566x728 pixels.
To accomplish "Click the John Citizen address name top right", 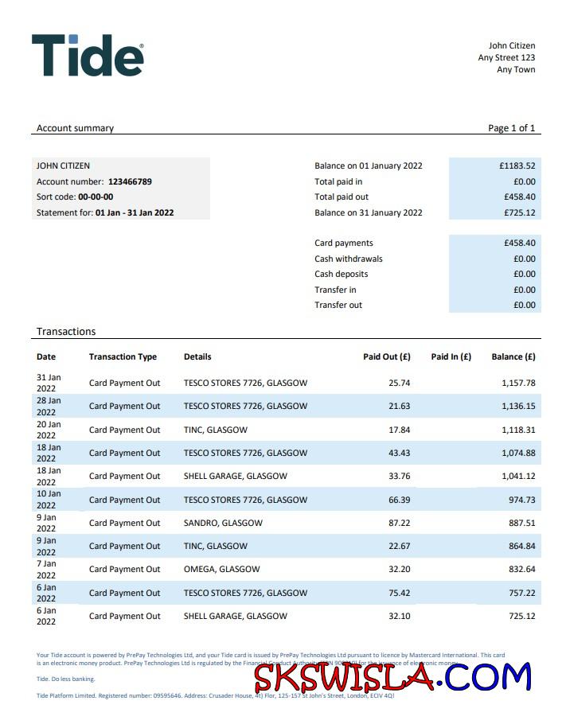I will pos(511,45).
